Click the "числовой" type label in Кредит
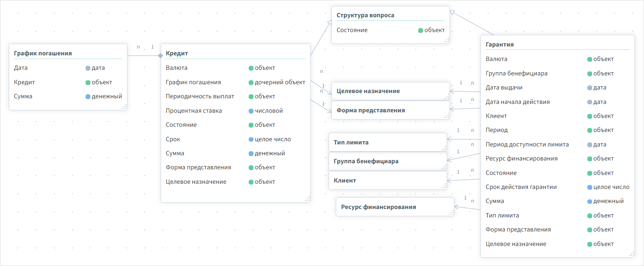This screenshot has width=644, height=266. (269, 111)
